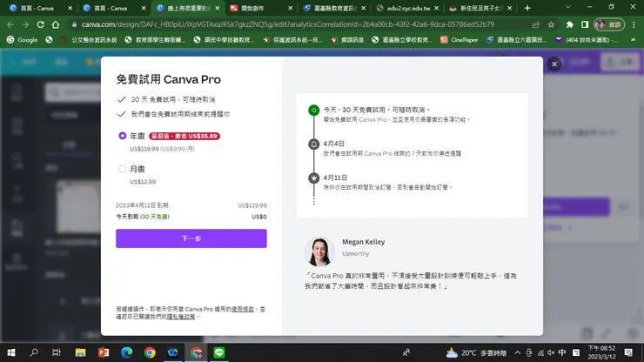Share this page from address bar
The height and width of the screenshot is (362, 644).
click(536, 24)
